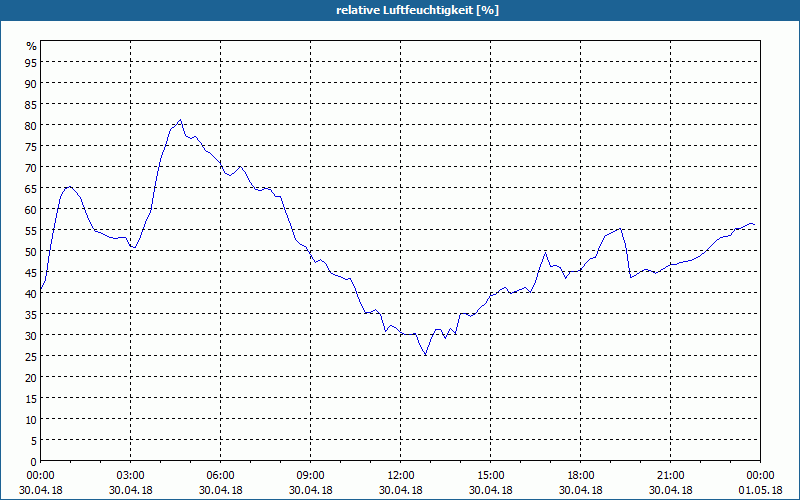Click the % unit label above the y-axis

(x=32, y=46)
